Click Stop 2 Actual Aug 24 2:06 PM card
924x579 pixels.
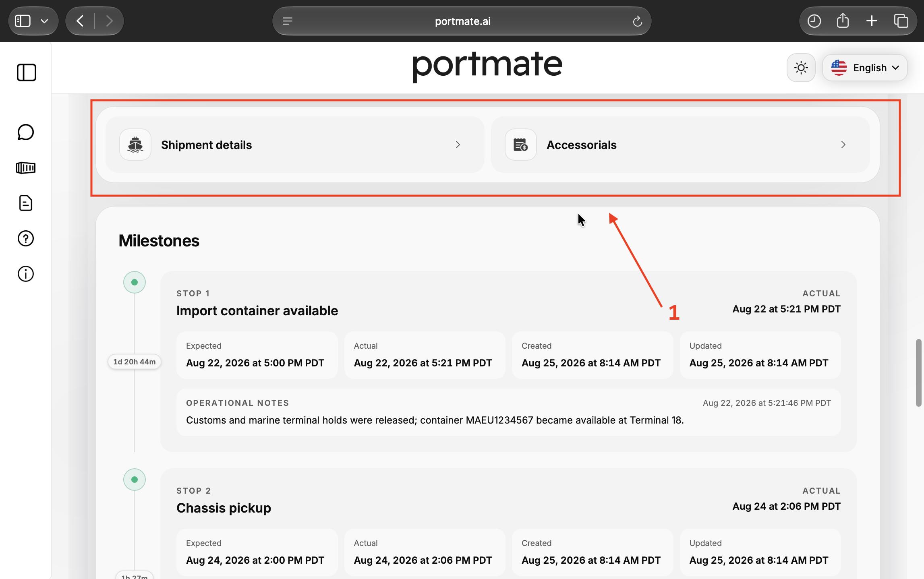(x=425, y=552)
